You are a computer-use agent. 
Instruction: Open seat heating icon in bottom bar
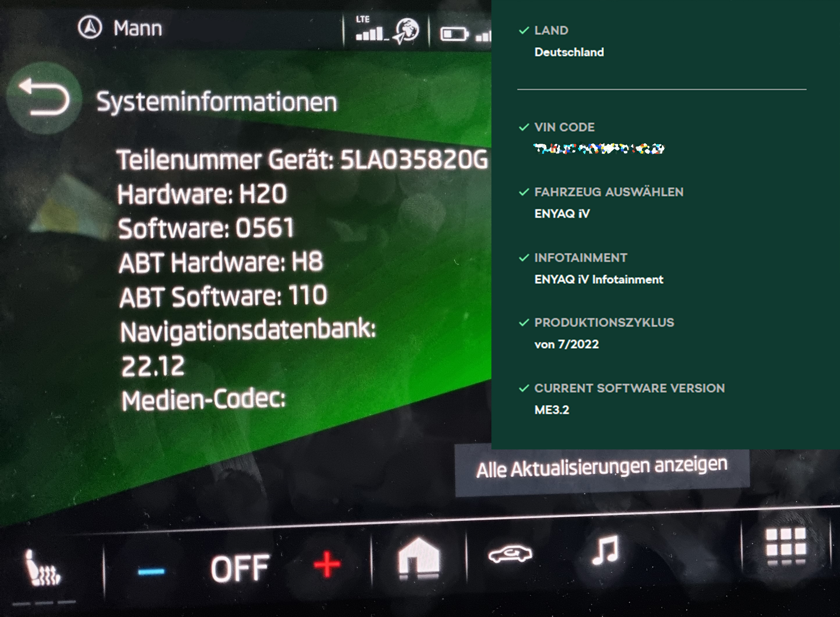(x=42, y=568)
